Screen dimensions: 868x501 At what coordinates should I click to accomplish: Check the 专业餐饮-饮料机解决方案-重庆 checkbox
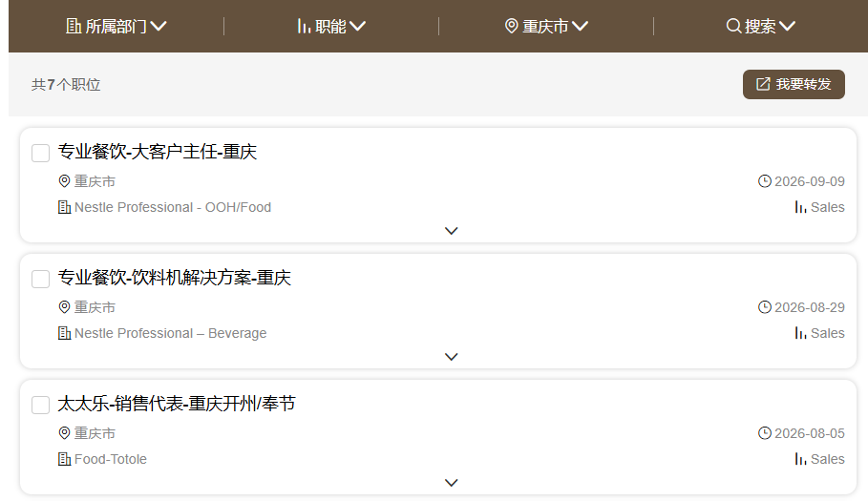[x=40, y=280]
